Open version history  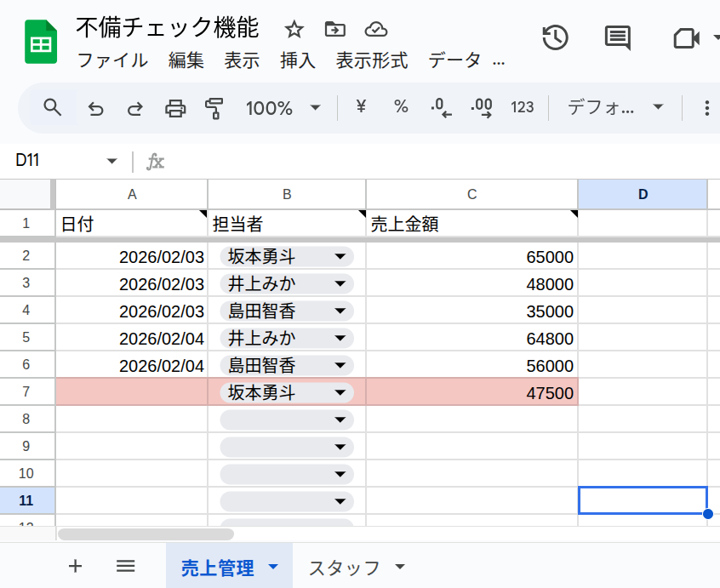pyautogui.click(x=555, y=38)
